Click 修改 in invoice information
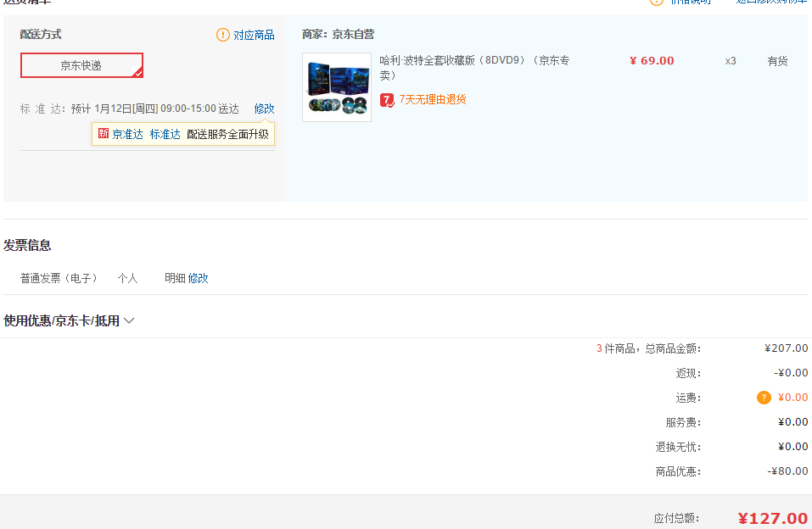 pos(198,278)
